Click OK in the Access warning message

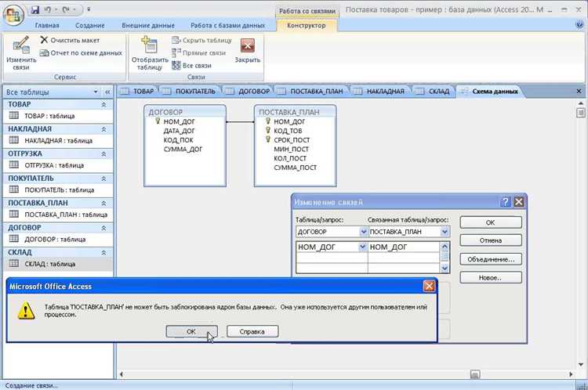click(x=191, y=331)
